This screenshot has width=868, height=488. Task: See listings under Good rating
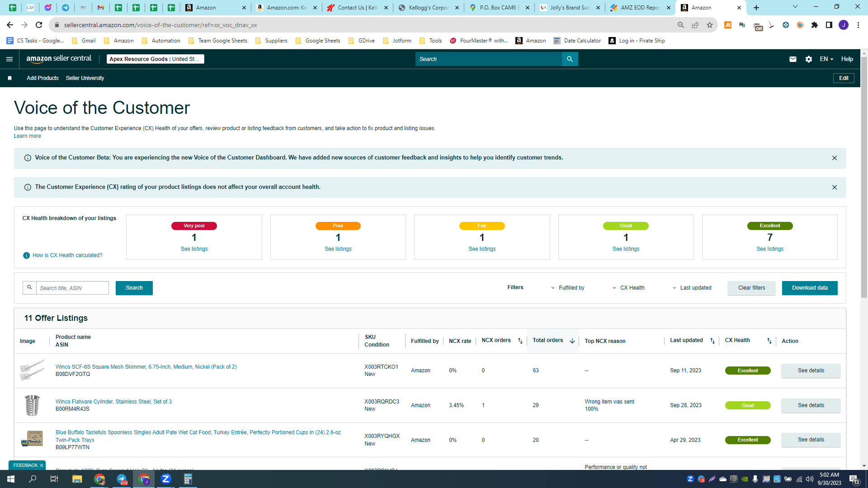(x=626, y=249)
